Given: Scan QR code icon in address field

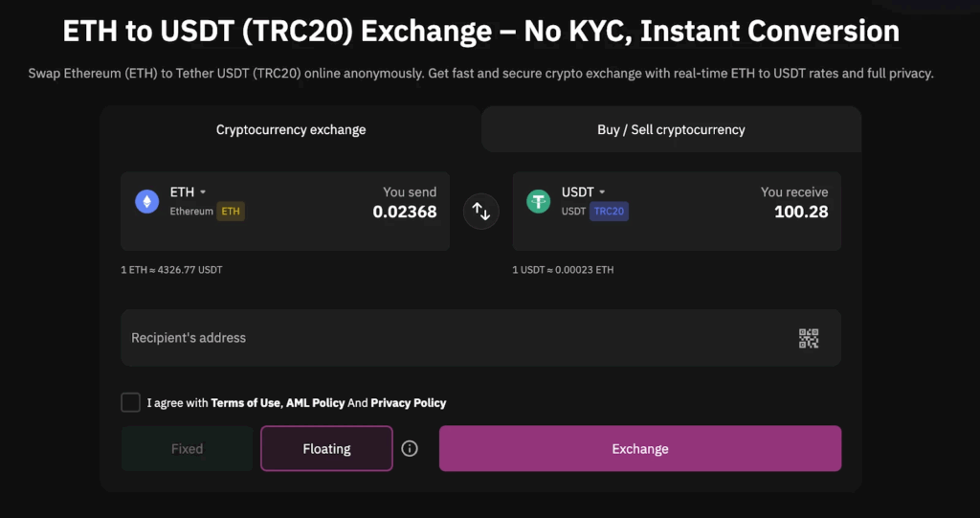Looking at the screenshot, I should (809, 338).
